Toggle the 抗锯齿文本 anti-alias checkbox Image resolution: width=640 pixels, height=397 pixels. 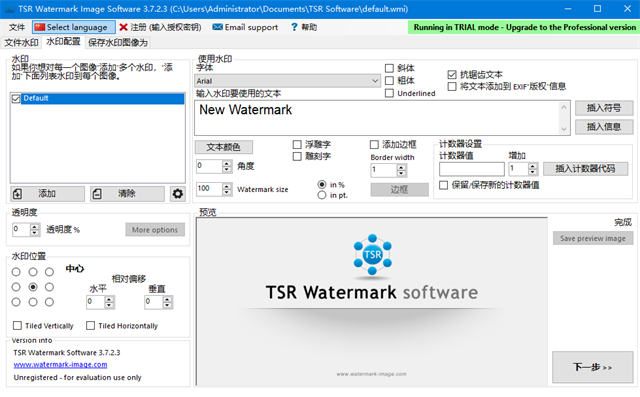point(452,75)
